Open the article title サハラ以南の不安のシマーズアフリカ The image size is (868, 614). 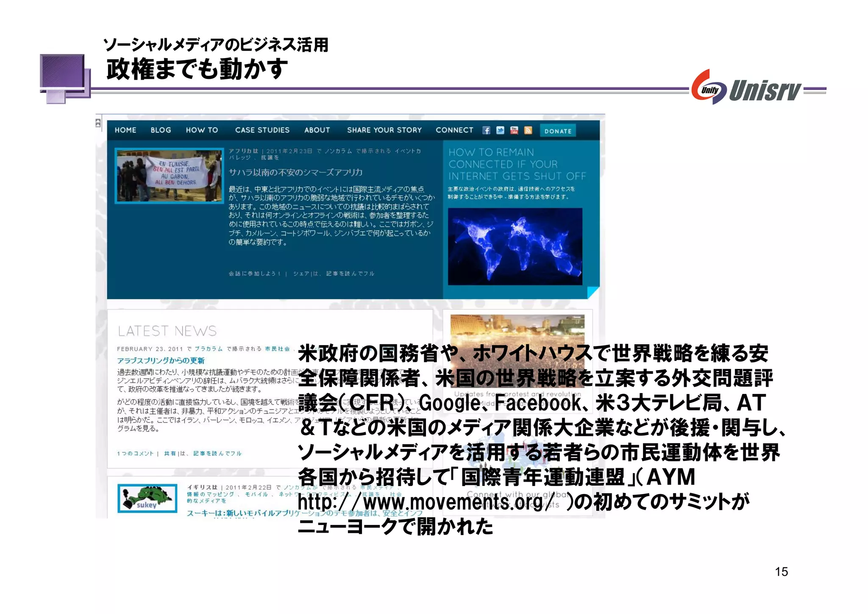(x=295, y=172)
